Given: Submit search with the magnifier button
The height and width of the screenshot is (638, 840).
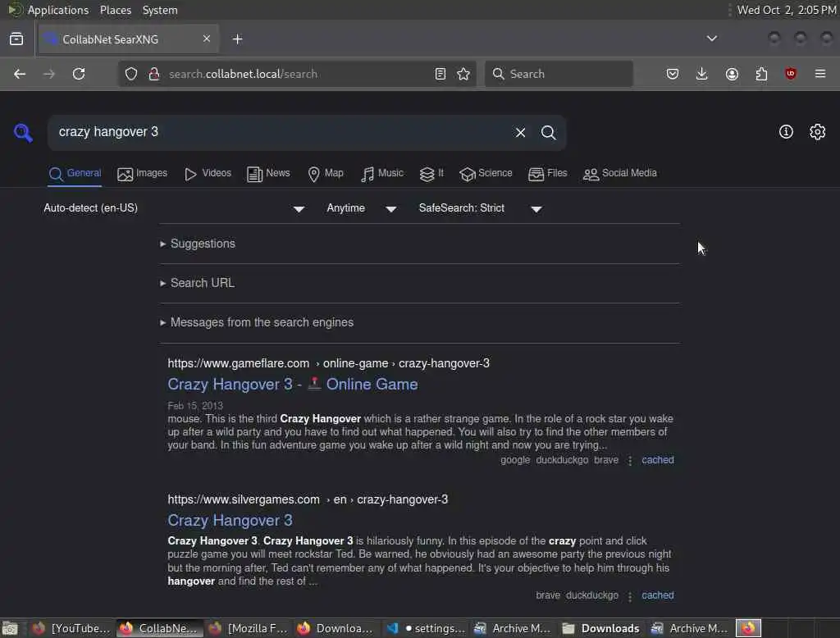Looking at the screenshot, I should (x=548, y=132).
